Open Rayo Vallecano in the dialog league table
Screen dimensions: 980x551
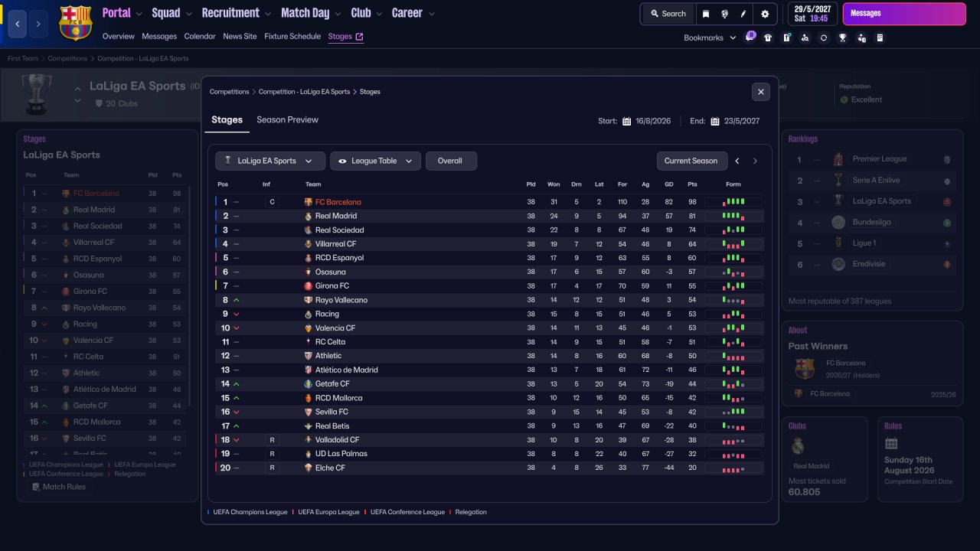coord(341,300)
